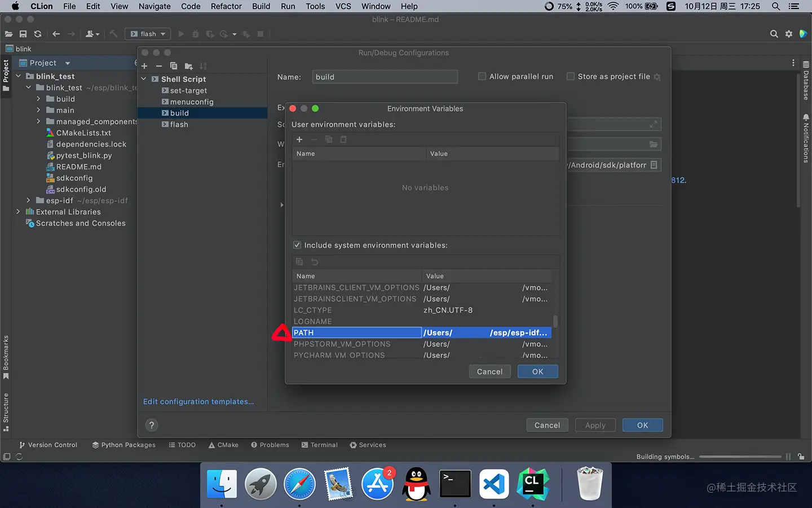The width and height of the screenshot is (812, 508).
Task: Click the Name field containing build
Action: pos(385,77)
